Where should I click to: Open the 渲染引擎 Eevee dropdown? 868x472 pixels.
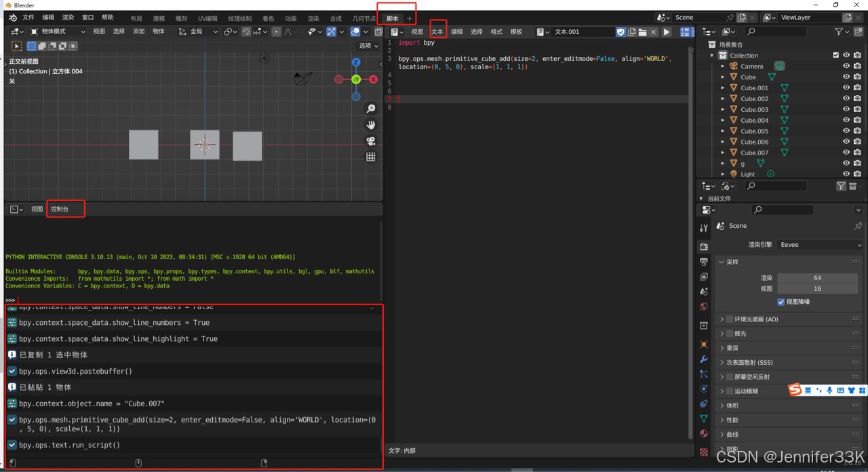(820, 245)
